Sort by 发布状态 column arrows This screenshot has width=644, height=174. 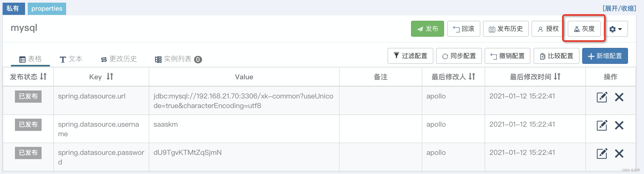(43, 77)
